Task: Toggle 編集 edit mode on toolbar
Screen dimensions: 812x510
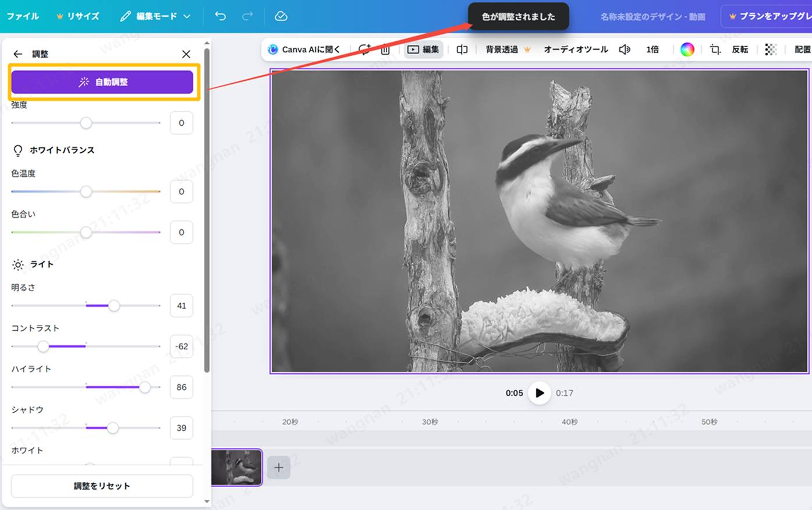Action: click(423, 49)
